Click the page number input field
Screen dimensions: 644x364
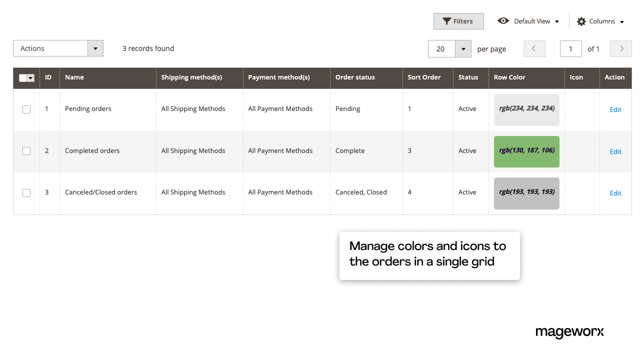(x=570, y=48)
